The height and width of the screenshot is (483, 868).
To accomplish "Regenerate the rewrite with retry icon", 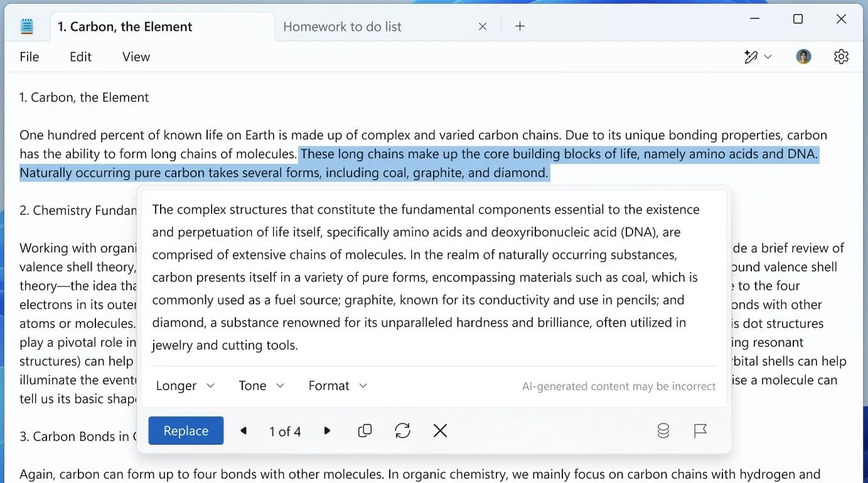I will coord(402,431).
